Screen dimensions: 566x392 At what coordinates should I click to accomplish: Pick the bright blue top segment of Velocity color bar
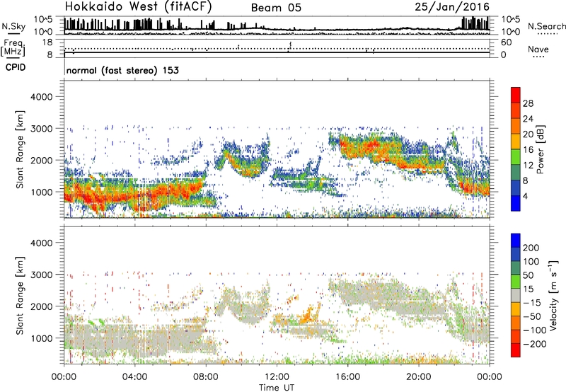pos(516,241)
